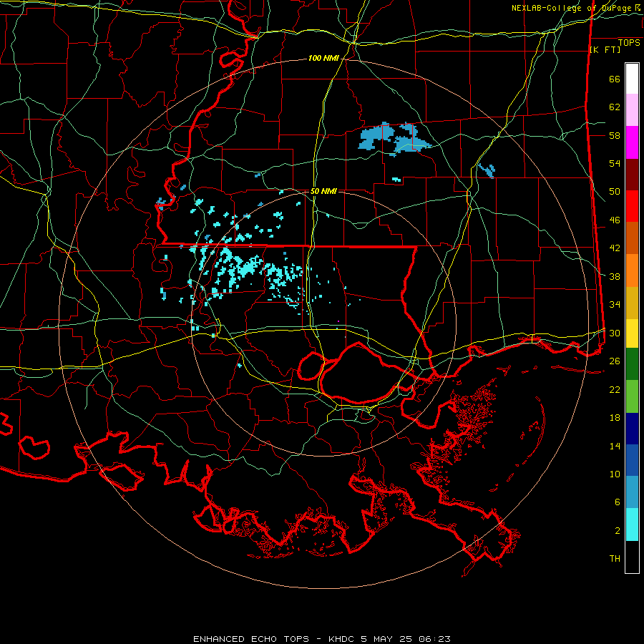Click the '62' legend value
The height and width of the screenshot is (644, 644).
tap(615, 107)
